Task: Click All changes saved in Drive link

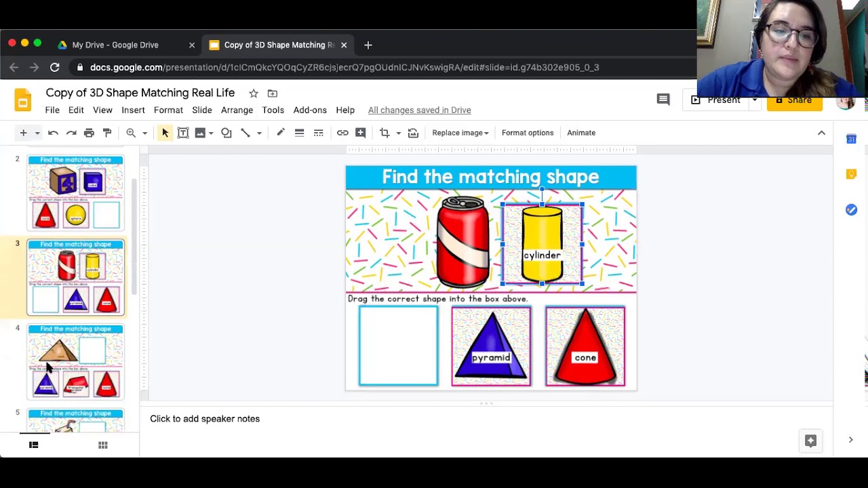Action: (x=419, y=110)
